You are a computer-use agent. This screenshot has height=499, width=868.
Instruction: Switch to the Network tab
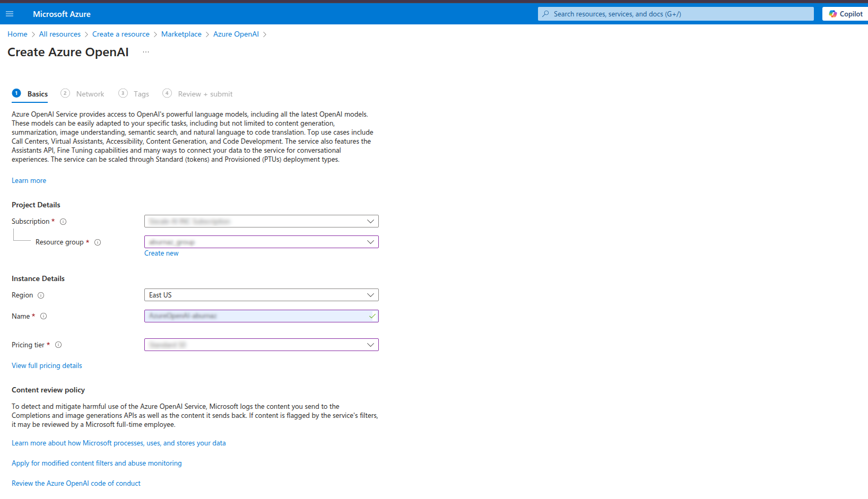click(x=90, y=94)
